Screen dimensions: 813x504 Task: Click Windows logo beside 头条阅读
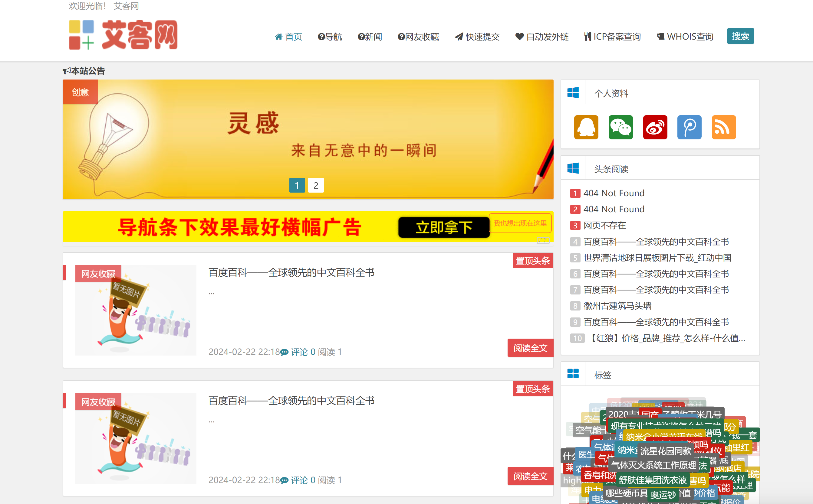tap(573, 168)
